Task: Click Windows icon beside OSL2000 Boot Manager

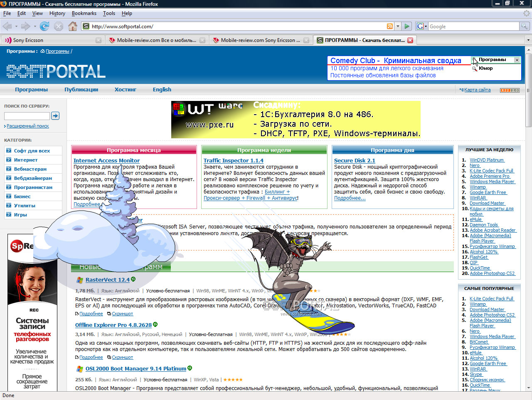Action: (x=79, y=369)
